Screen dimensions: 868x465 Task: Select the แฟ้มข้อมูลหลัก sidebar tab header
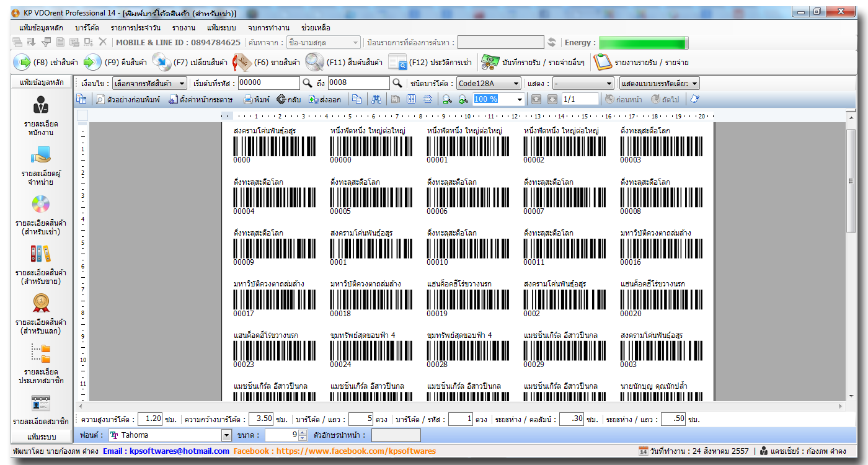42,82
